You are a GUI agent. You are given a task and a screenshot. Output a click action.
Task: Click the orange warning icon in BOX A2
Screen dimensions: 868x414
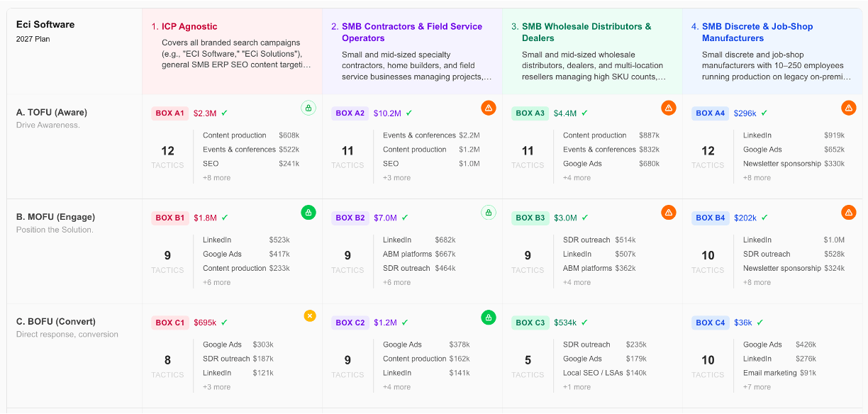(489, 108)
